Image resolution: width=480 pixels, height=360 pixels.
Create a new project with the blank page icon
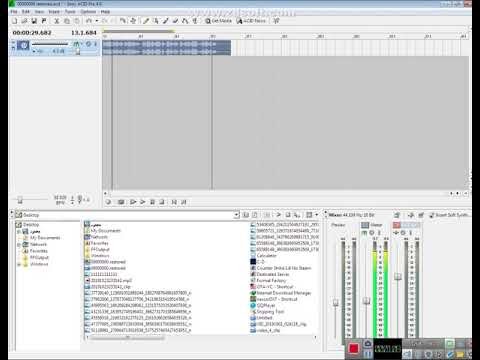point(15,21)
